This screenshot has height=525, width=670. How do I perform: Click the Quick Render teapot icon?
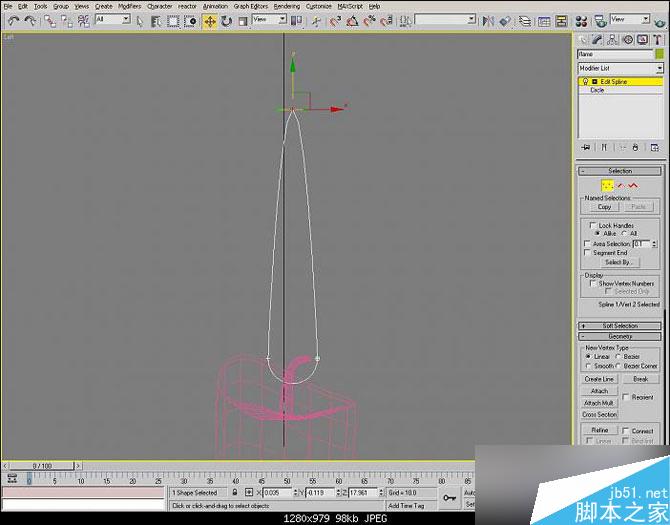660,22
